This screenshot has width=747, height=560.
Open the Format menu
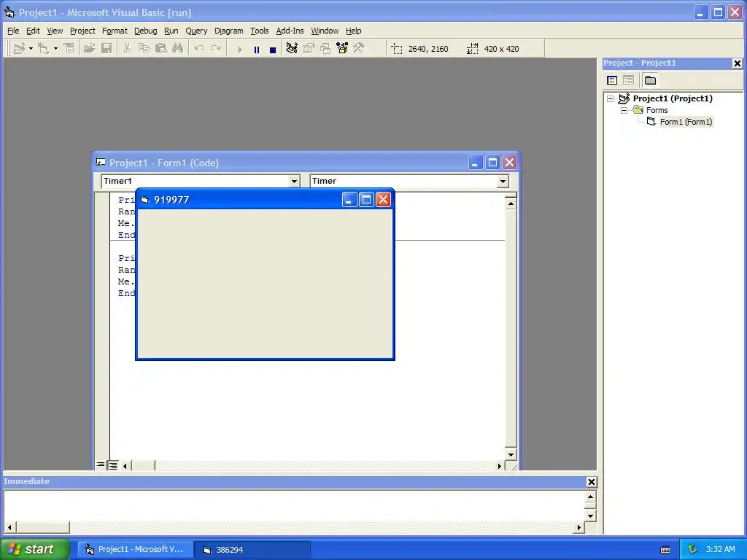click(x=115, y=31)
